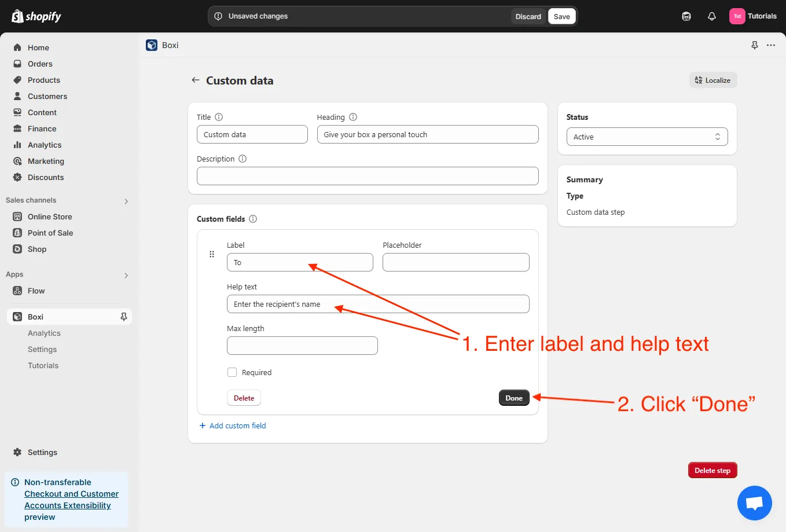Screen dimensions: 786x532
Task: Click the Save button in top bar
Action: 561,16
